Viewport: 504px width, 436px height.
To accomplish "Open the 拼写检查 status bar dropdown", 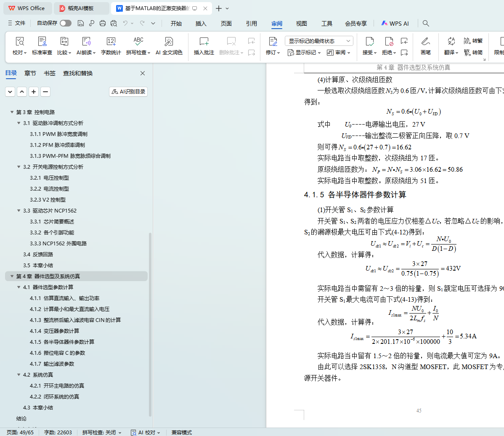I will coord(102,432).
